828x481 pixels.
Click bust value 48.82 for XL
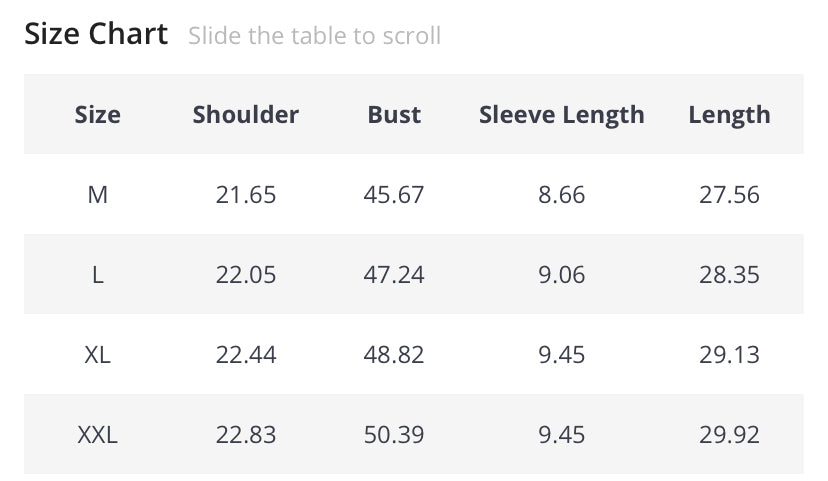(394, 355)
